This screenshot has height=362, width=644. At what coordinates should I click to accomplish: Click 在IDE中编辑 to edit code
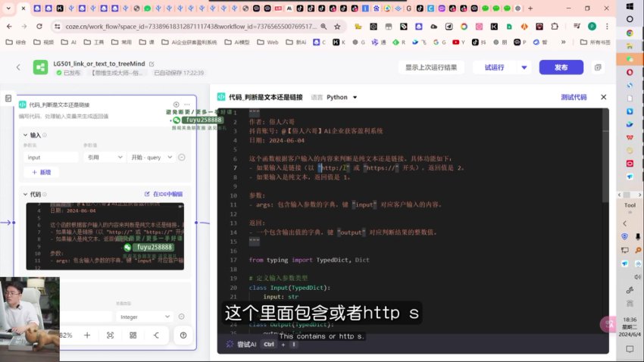[163, 194]
